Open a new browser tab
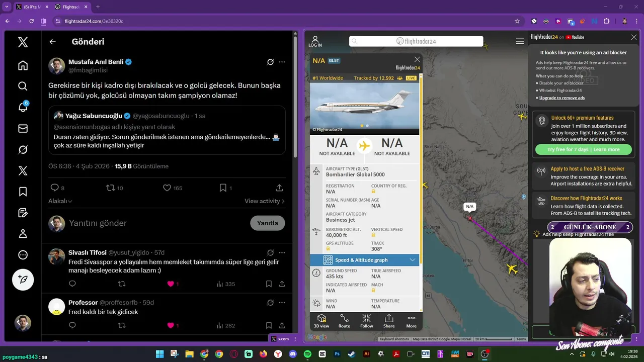Image resolution: width=644 pixels, height=362 pixels. point(98,7)
